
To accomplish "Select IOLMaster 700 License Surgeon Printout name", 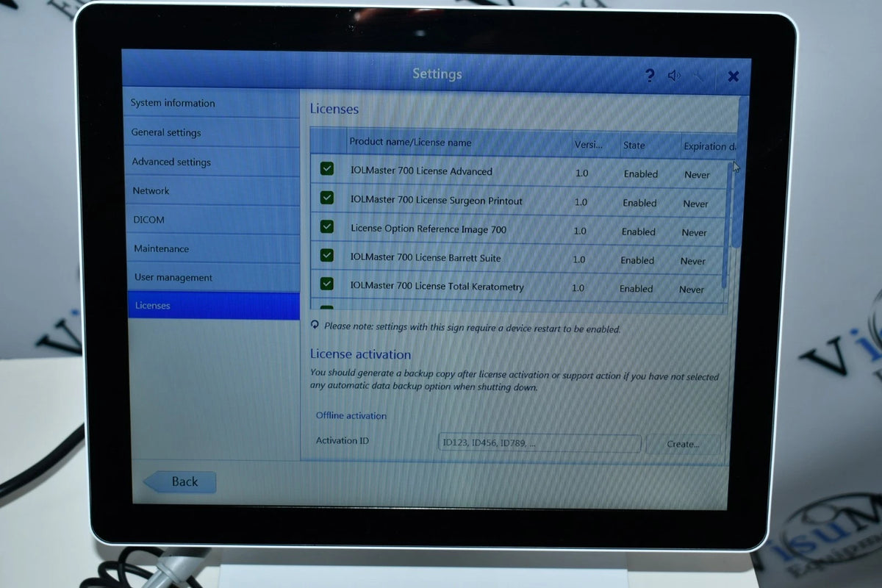I will [x=437, y=200].
